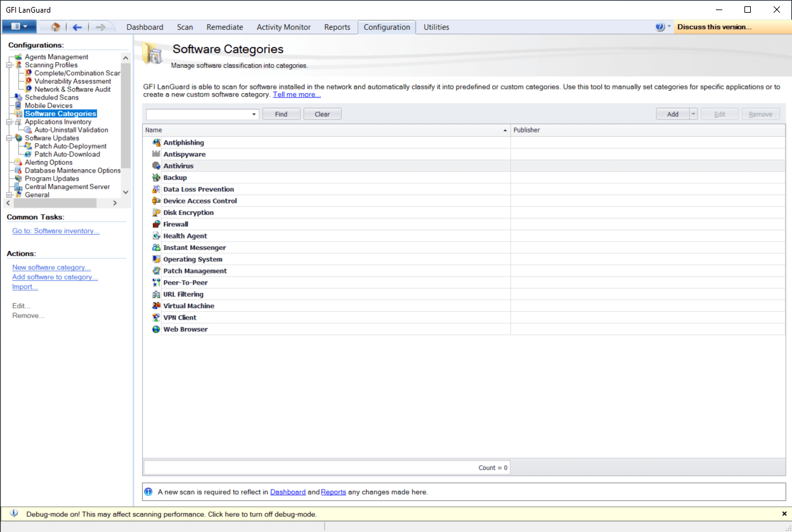
Task: Open the search filter combo box dropdown
Action: click(x=254, y=114)
